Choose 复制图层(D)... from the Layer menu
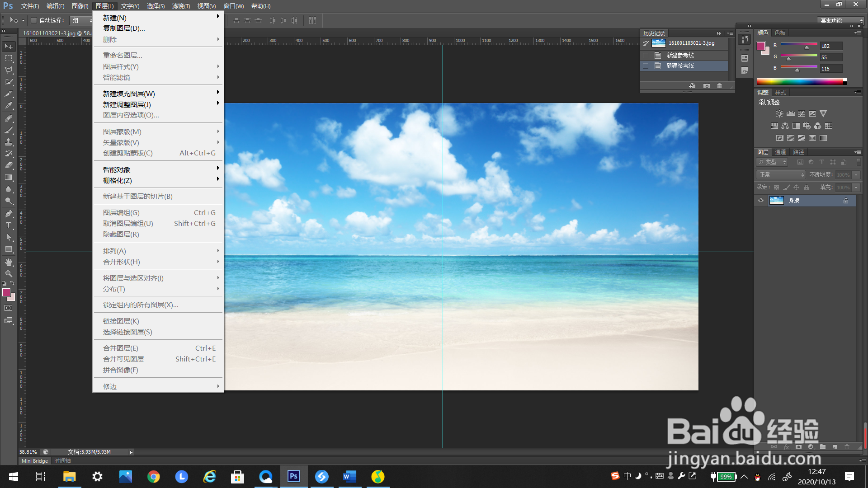The width and height of the screenshot is (868, 488). pyautogui.click(x=124, y=28)
